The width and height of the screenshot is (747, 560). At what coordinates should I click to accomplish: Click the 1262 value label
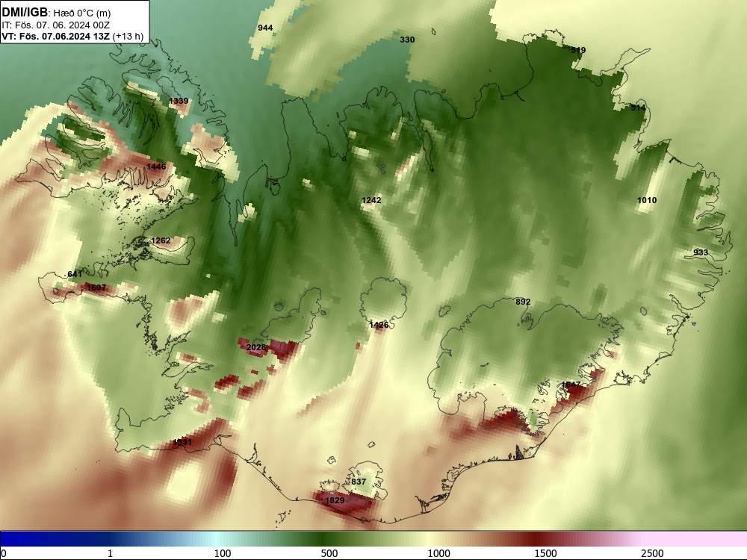pos(161,240)
